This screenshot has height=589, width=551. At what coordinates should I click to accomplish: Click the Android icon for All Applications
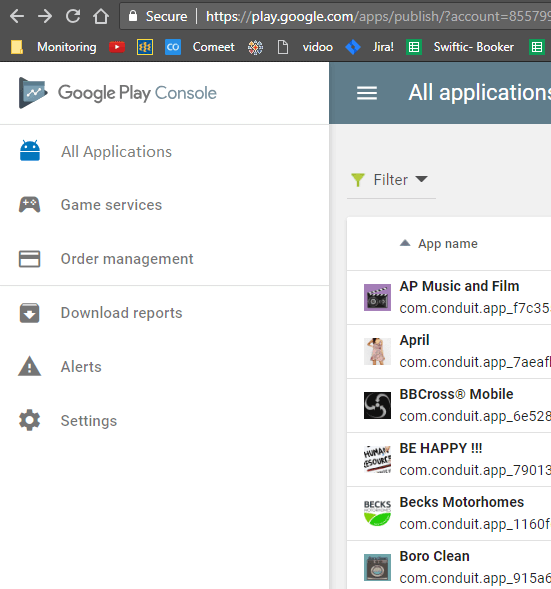[x=30, y=151]
